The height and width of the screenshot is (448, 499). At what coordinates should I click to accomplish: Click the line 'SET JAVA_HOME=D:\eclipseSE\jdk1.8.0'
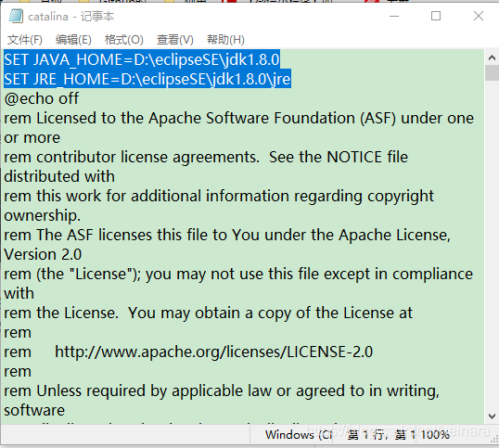(x=142, y=59)
